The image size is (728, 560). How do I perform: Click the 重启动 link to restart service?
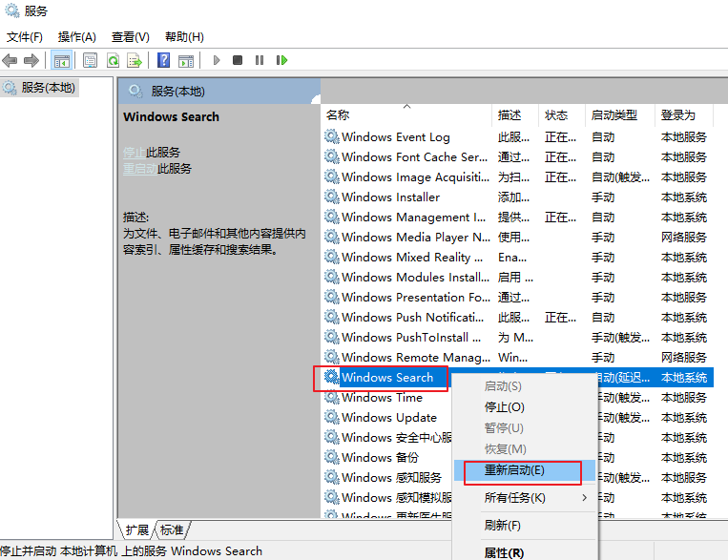140,169
